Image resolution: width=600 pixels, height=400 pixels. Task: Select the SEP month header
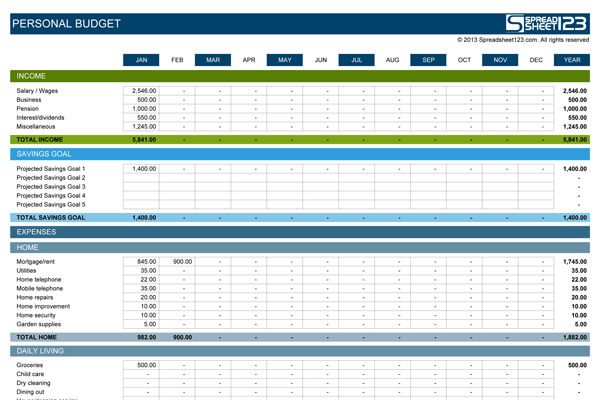[x=428, y=60]
